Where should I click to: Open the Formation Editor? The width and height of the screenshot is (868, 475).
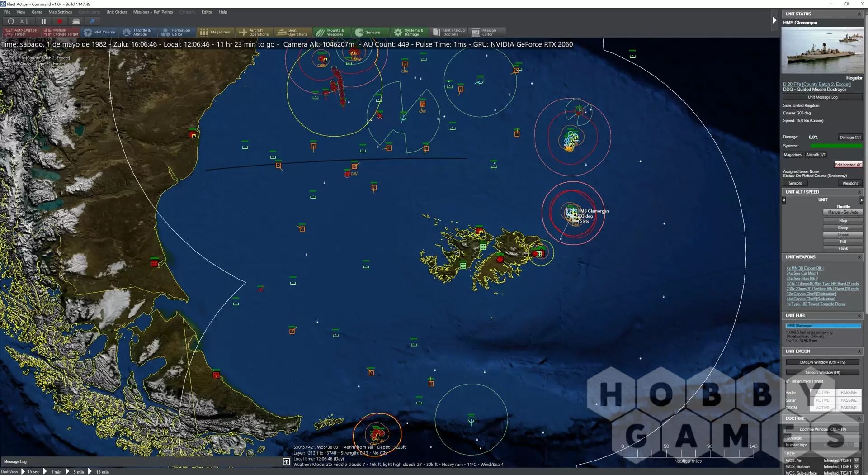[x=177, y=32]
